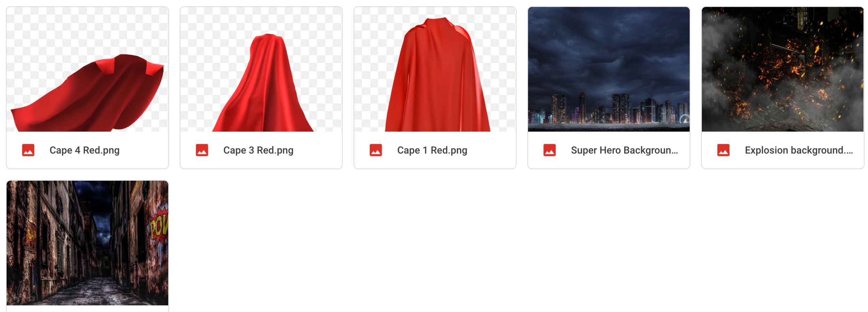Click the image icon beside Cape 1 Red.png
This screenshot has height=312, width=868.
[x=376, y=150]
